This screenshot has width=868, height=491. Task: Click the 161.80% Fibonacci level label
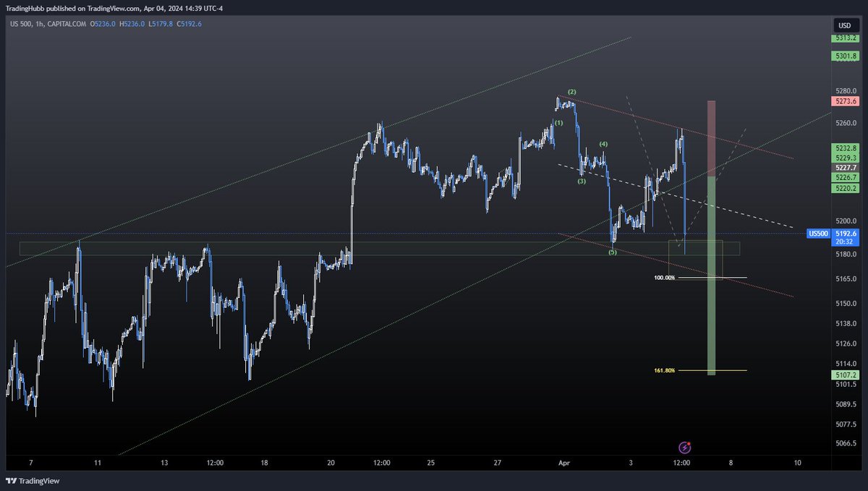(664, 370)
